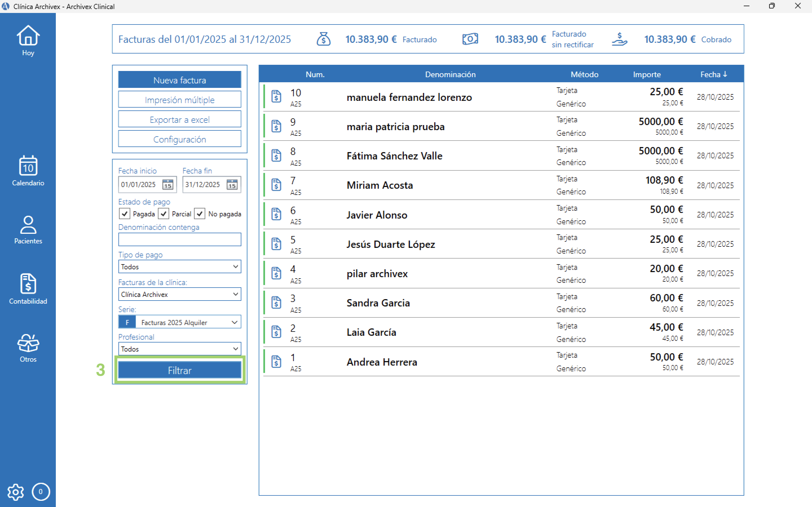Viewport: 812px width, 507px height.
Task: Uncheck the Pagada checkbox
Action: click(x=125, y=214)
